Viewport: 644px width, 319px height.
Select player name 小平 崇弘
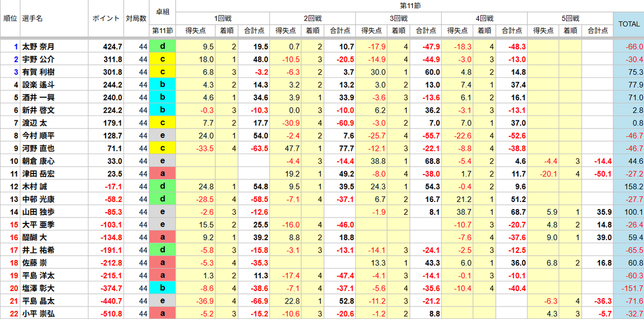click(x=38, y=314)
